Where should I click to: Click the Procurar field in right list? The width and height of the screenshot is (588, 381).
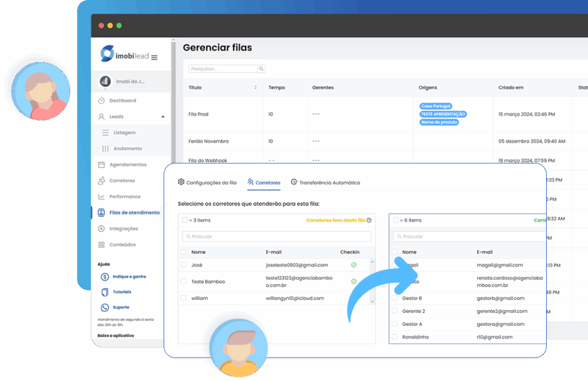point(470,236)
